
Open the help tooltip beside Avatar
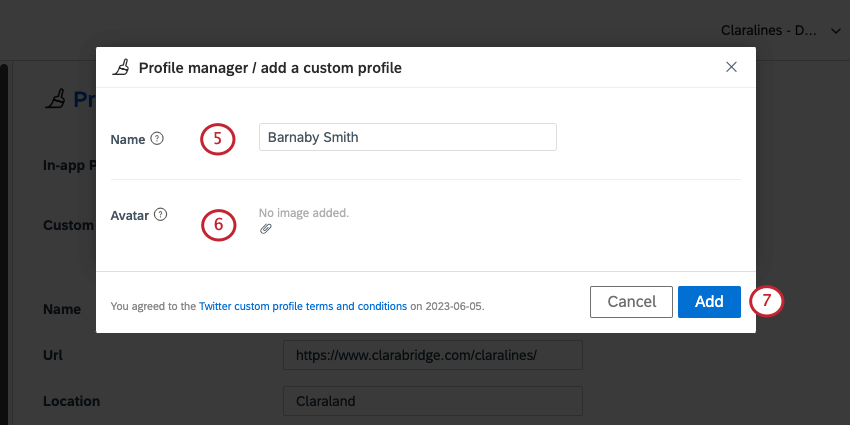[x=161, y=214]
